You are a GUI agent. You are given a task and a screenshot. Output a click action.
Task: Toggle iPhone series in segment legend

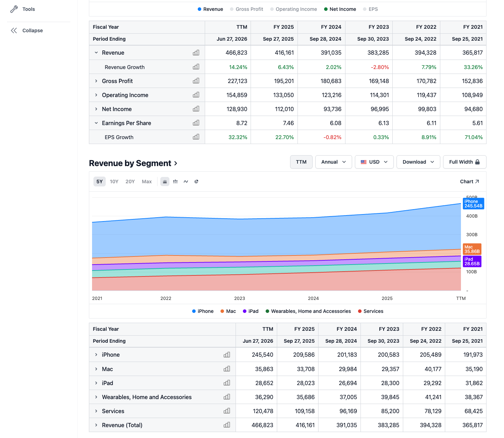click(203, 311)
